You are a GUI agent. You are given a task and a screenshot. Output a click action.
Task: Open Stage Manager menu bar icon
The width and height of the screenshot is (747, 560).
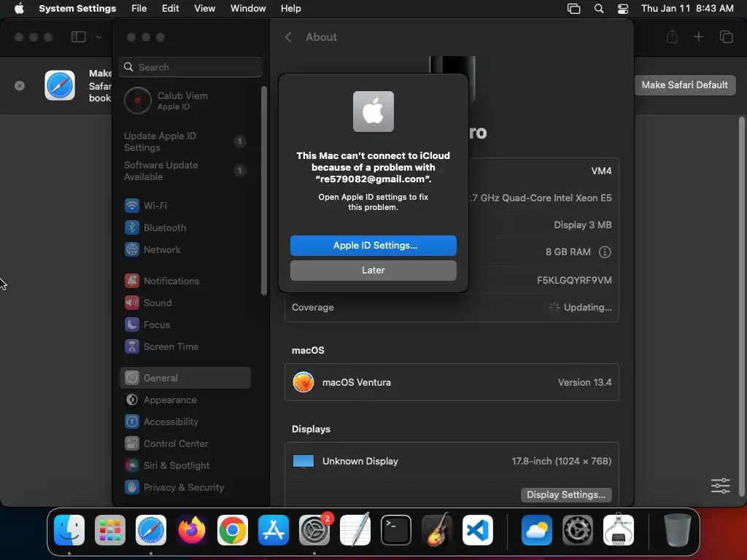click(573, 9)
